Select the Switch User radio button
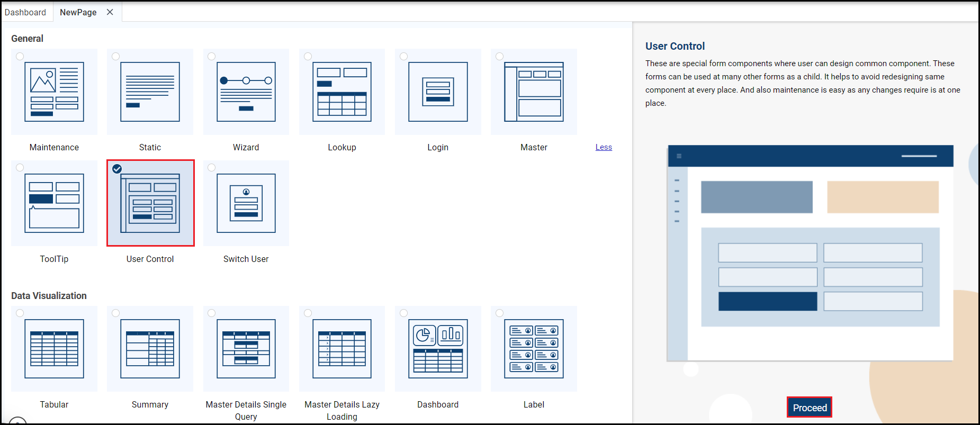Viewport: 980px width, 425px height. click(x=212, y=168)
